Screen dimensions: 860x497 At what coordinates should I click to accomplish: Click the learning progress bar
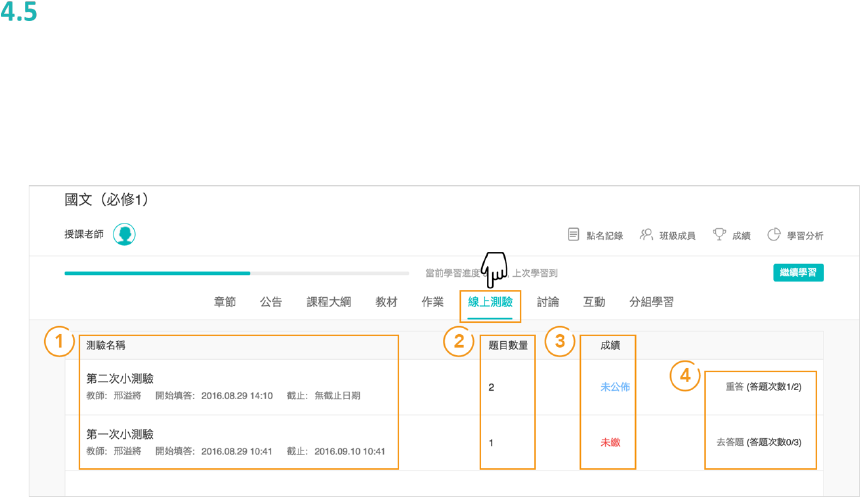click(236, 272)
